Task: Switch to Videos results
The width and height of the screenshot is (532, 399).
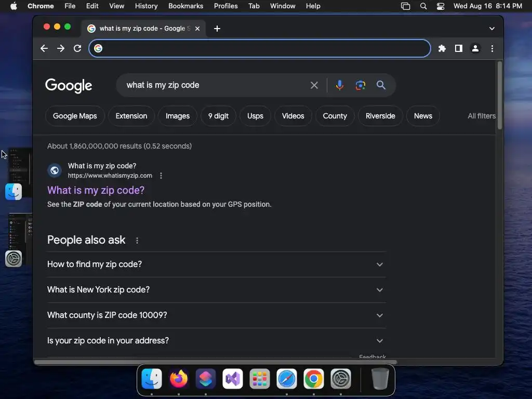Action: coord(293,116)
